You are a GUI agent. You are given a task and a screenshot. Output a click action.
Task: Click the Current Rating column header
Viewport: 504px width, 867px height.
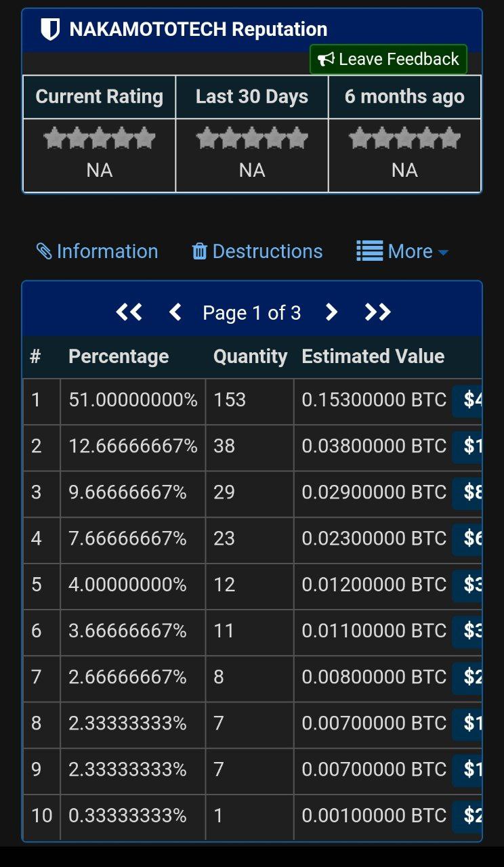tap(100, 97)
